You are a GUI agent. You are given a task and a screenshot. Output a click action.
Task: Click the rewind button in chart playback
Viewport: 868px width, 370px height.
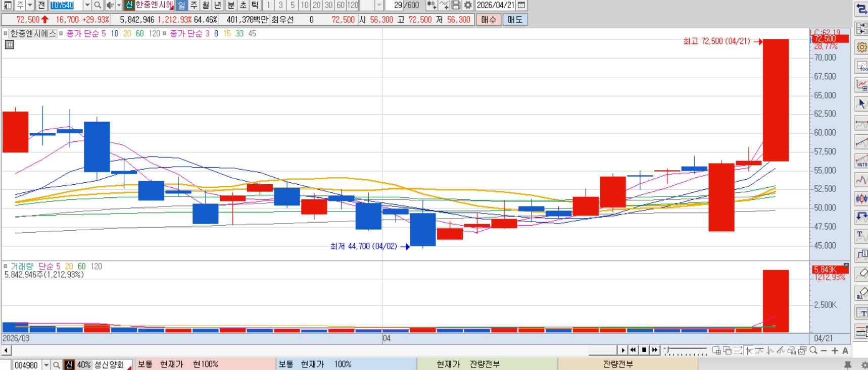point(633,350)
